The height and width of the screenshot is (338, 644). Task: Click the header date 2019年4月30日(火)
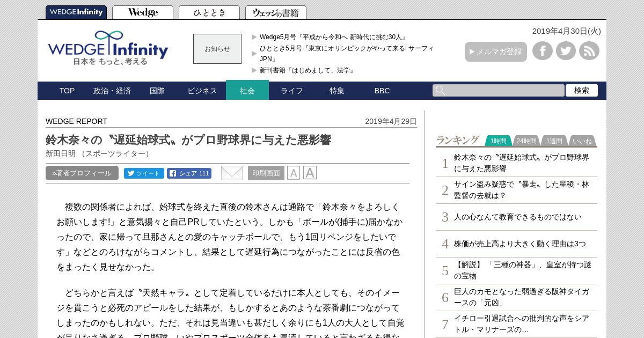567,31
